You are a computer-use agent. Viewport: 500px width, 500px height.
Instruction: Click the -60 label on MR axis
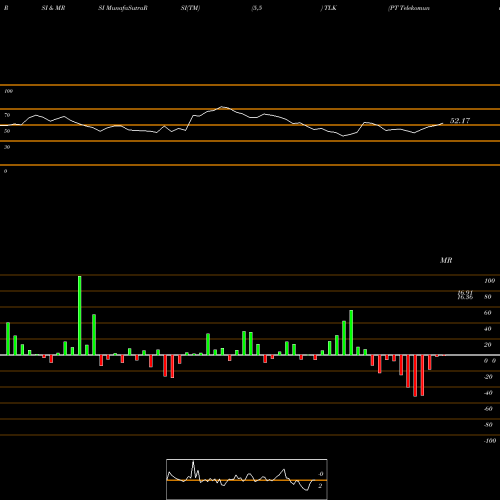488,409
